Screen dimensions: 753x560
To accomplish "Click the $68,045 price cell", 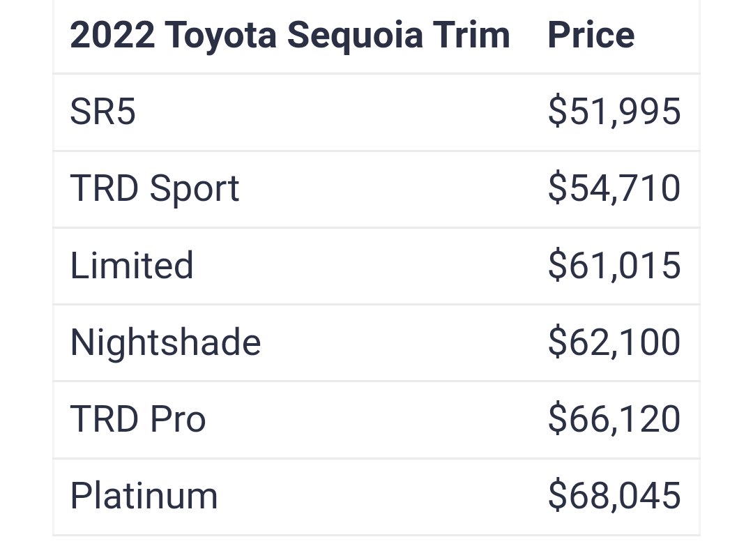I will click(614, 496).
